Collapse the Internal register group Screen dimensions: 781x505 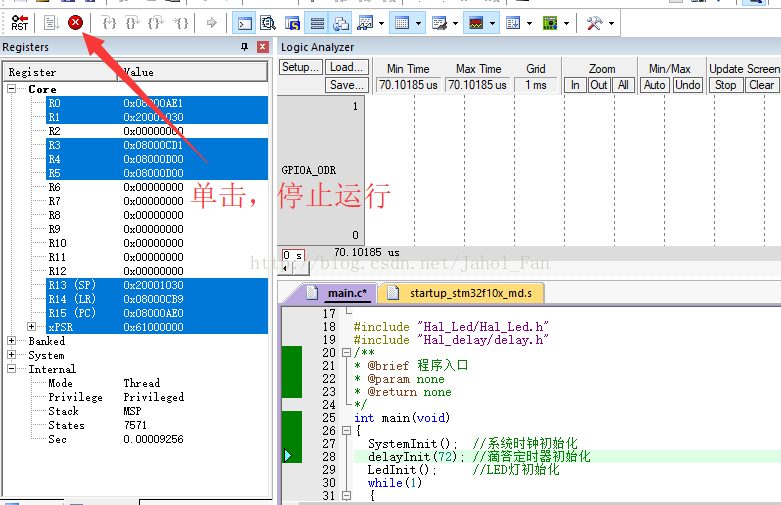tap(11, 369)
